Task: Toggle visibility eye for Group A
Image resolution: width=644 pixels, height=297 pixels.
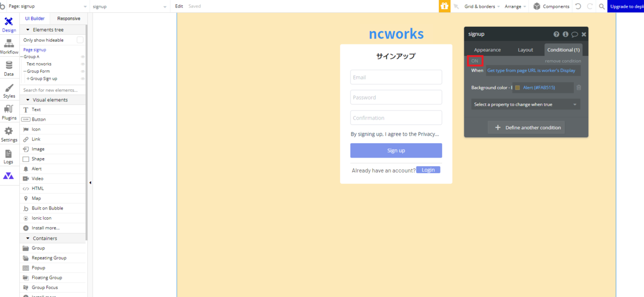Action: (83, 57)
